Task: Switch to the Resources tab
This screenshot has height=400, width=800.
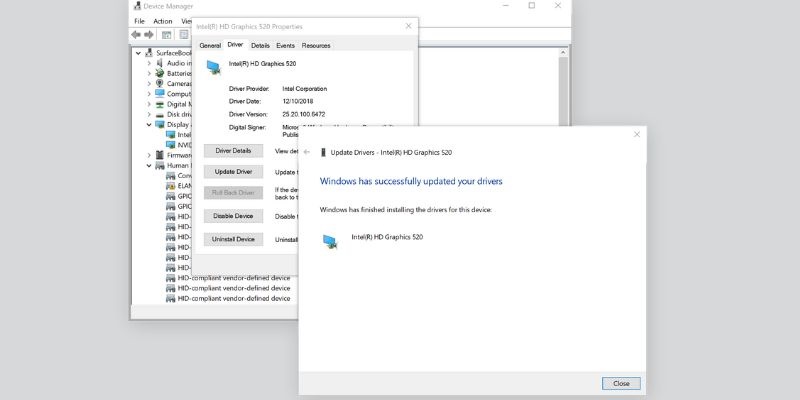Action: click(316, 45)
